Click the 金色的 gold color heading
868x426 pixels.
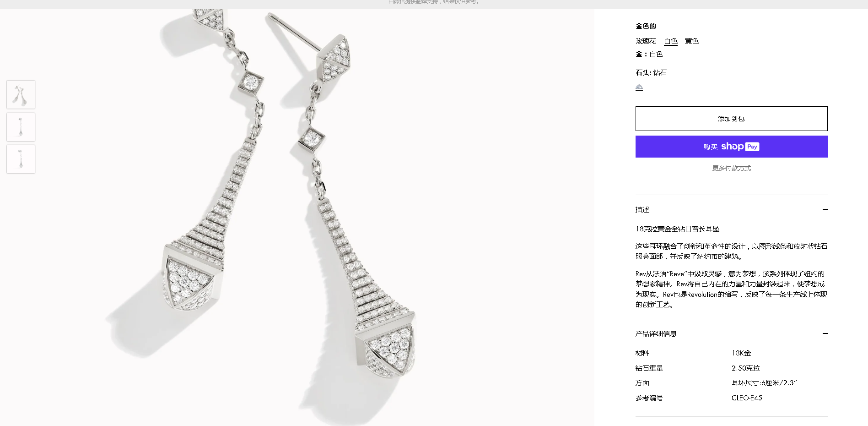646,26
